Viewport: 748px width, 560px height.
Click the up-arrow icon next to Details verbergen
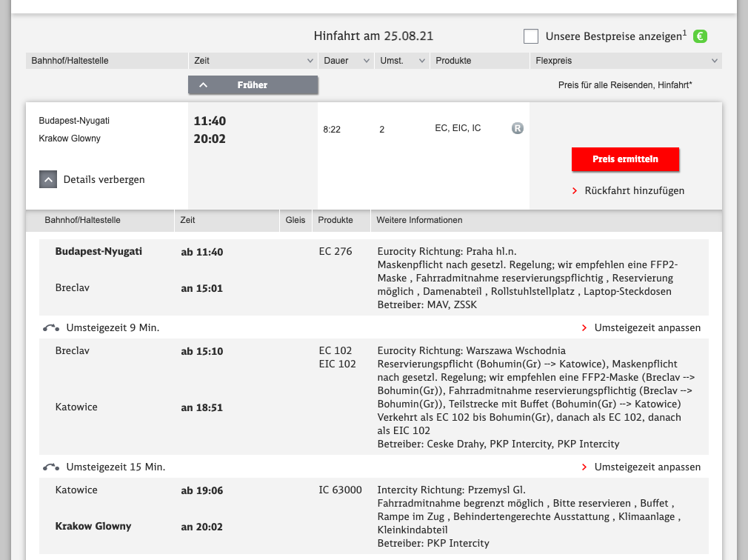click(48, 179)
